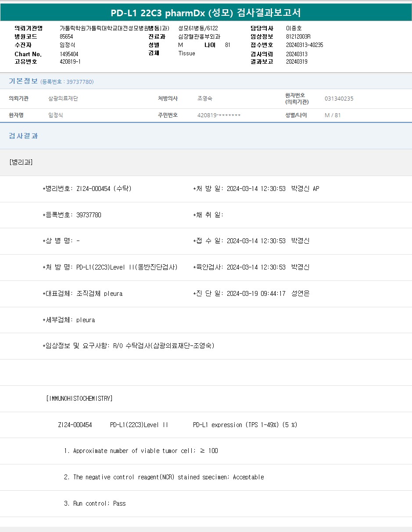
Task: Click the [IMMUNOHISTOCHEMISTRY] heading
Action: 79,399
